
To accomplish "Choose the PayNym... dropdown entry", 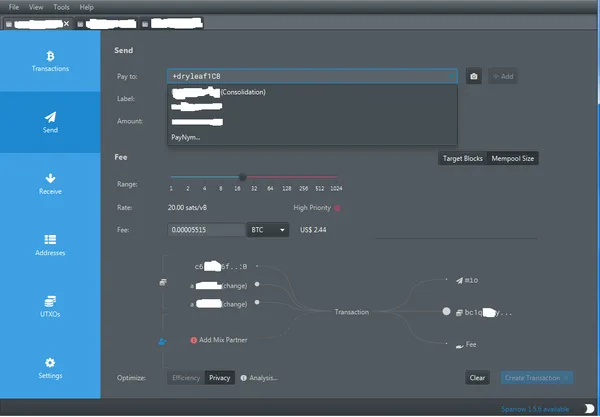I will (x=186, y=137).
